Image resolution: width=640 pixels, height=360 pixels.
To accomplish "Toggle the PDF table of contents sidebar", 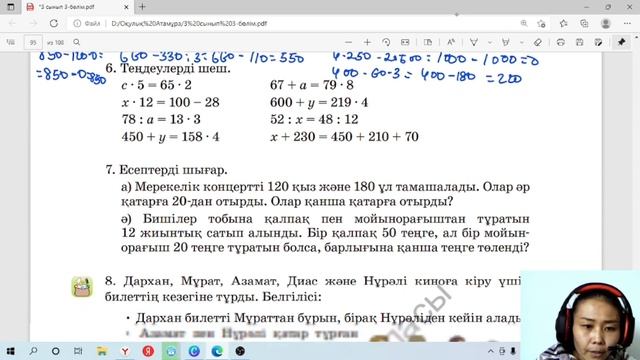I will [x=11, y=42].
